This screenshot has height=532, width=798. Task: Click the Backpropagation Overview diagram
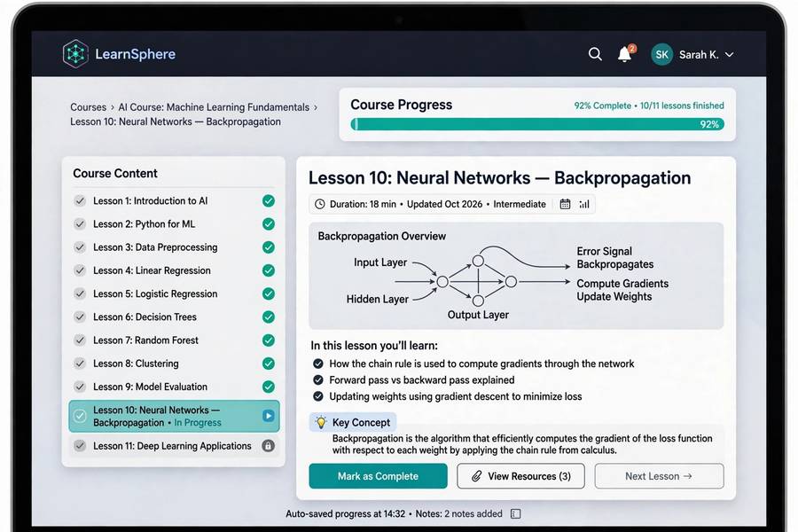pyautogui.click(x=516, y=276)
